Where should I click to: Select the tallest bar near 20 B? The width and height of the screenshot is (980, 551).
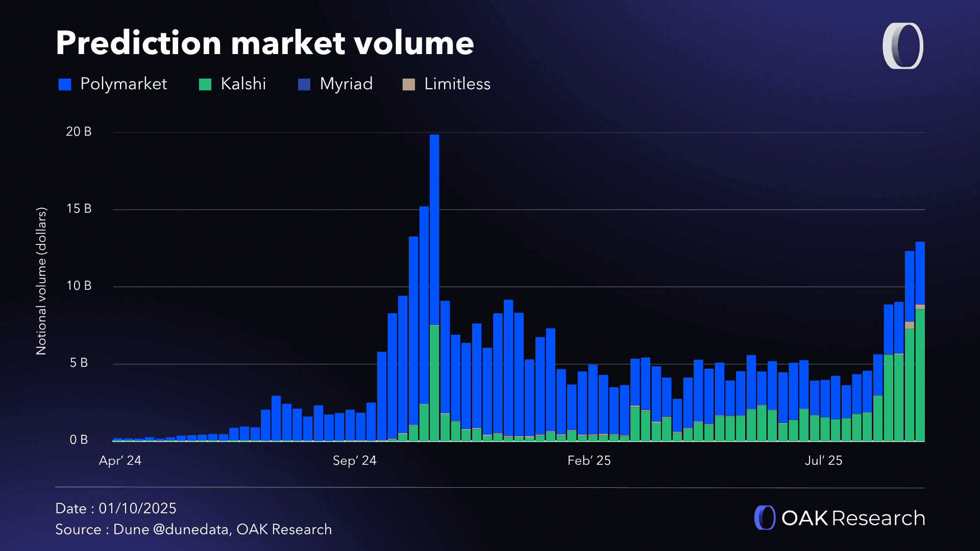(x=434, y=255)
